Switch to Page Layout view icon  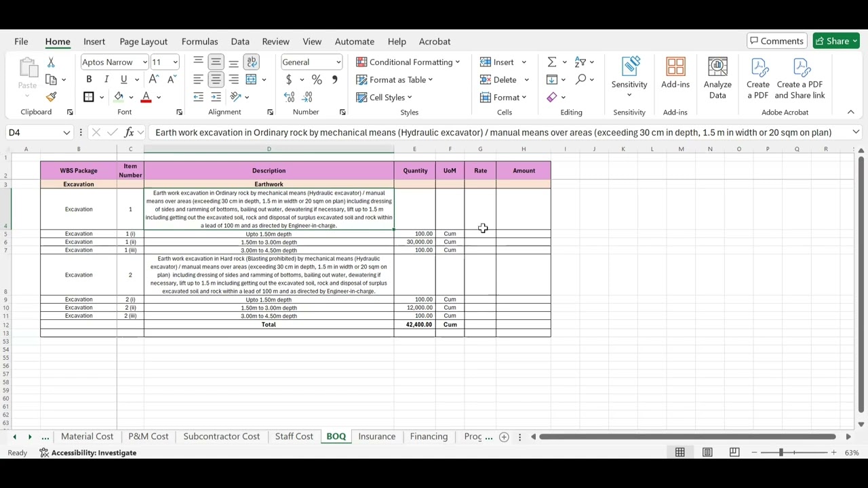[x=707, y=453]
